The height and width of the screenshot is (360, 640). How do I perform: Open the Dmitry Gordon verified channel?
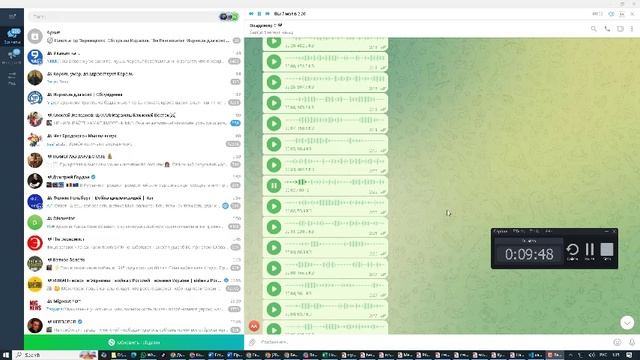[x=134, y=181]
